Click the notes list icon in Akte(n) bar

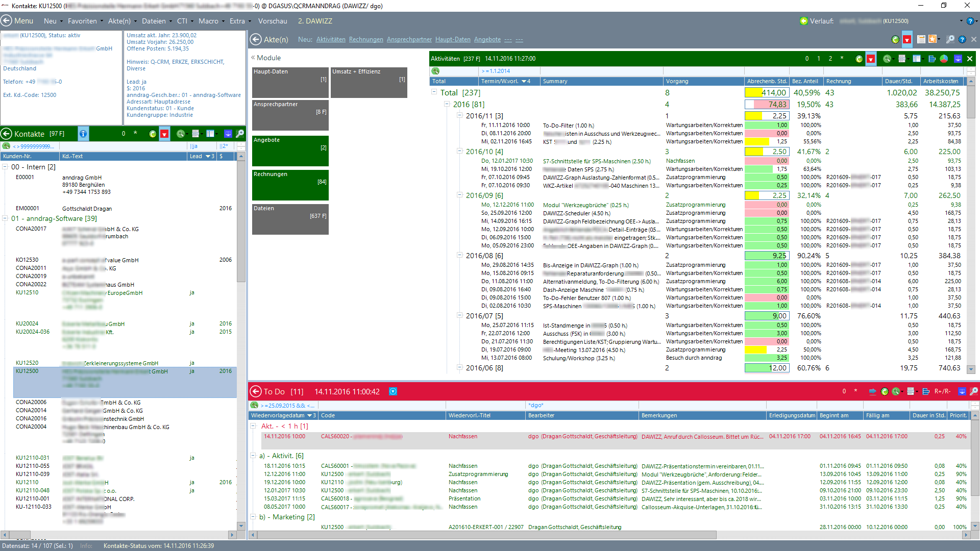tap(921, 39)
